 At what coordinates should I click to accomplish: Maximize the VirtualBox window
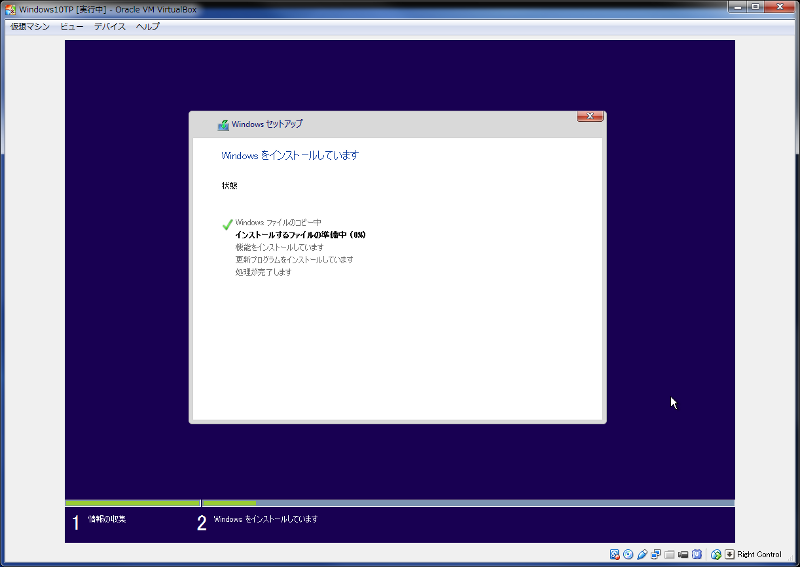tap(755, 7)
